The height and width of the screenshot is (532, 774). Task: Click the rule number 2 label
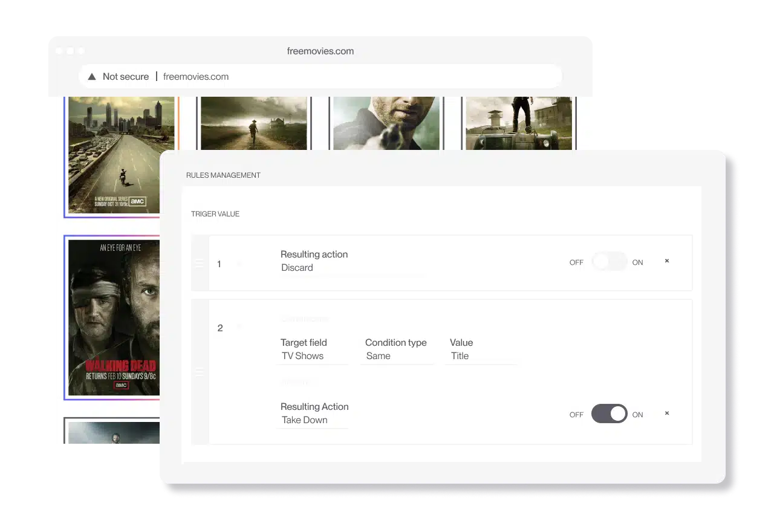[220, 328]
